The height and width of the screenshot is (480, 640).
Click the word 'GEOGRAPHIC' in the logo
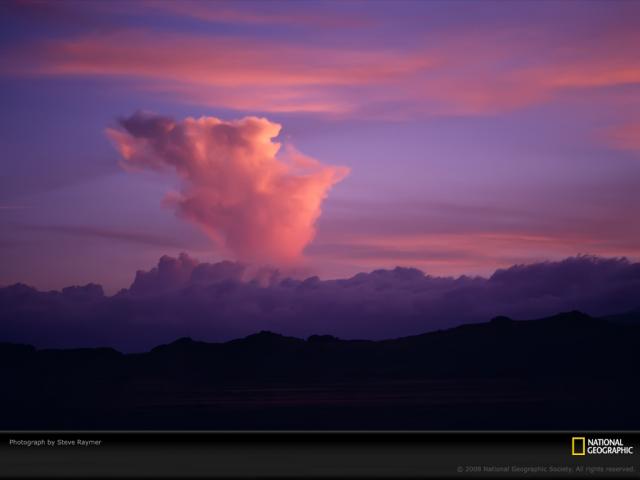pos(610,450)
